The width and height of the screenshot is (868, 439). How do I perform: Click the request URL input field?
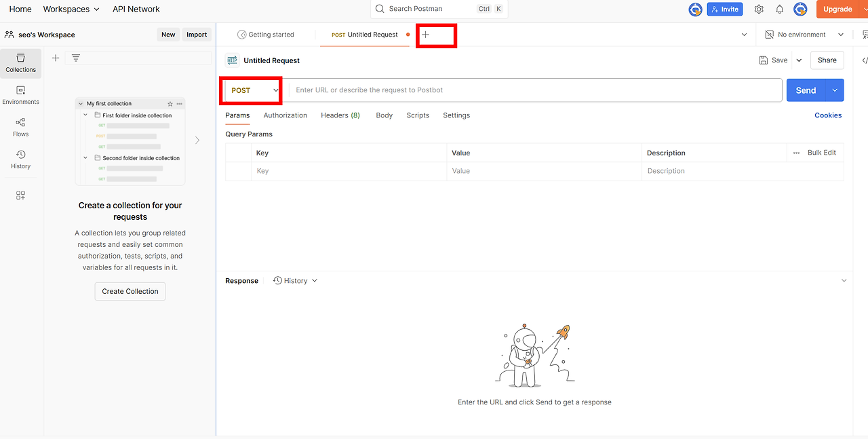pos(536,90)
